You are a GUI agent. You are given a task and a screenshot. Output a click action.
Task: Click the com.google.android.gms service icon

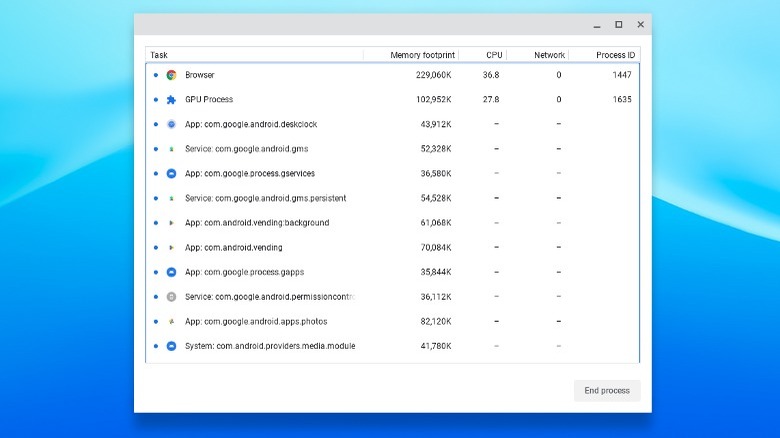(171, 149)
